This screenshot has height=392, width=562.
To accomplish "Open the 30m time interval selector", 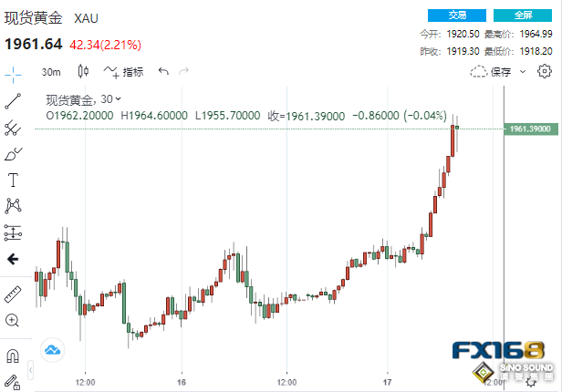I will coord(51,71).
